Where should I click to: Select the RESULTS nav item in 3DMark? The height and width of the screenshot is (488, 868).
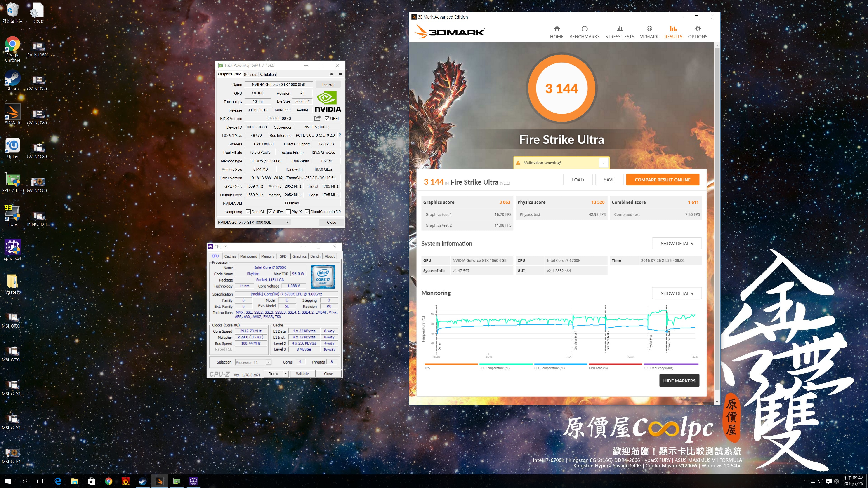pyautogui.click(x=673, y=32)
